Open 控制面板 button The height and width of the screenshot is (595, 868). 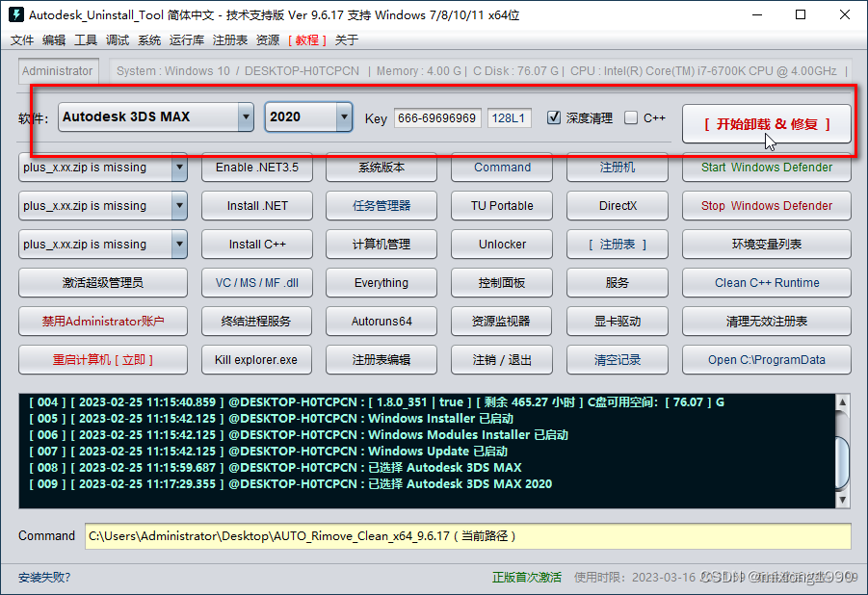(x=502, y=283)
